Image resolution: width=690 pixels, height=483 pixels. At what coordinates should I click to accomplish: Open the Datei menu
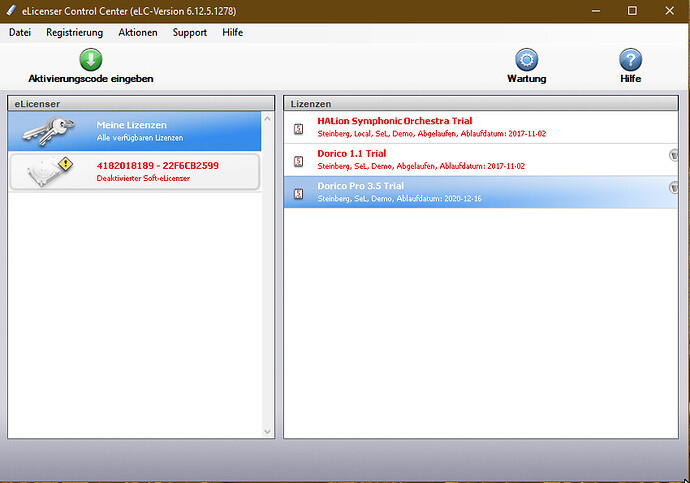pos(20,33)
